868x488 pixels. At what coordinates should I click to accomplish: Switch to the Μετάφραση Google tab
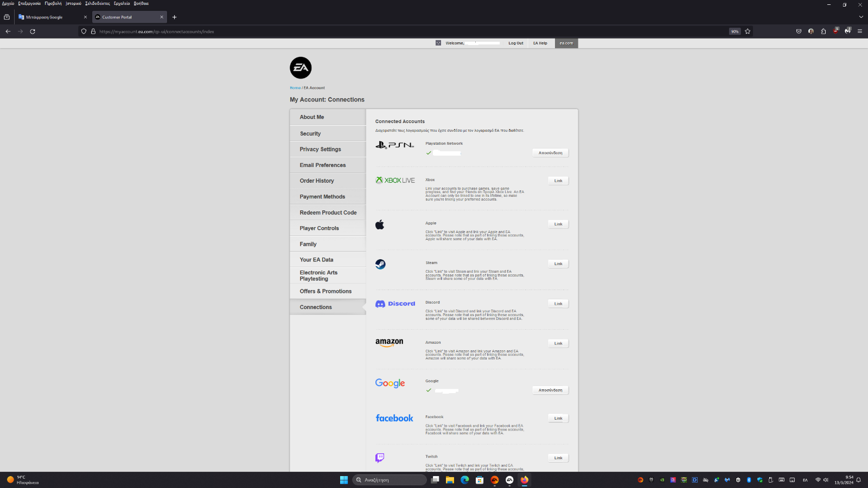tap(53, 17)
